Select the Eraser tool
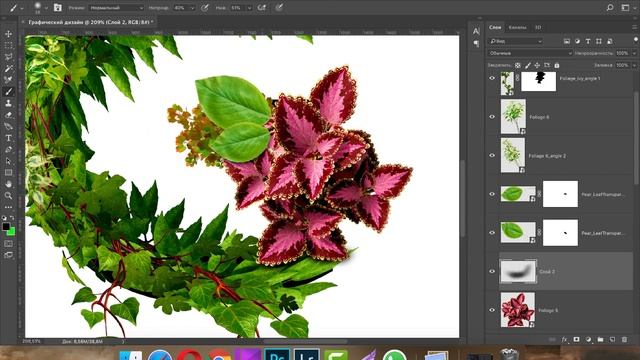Image resolution: width=640 pixels, height=360 pixels. 8,115
